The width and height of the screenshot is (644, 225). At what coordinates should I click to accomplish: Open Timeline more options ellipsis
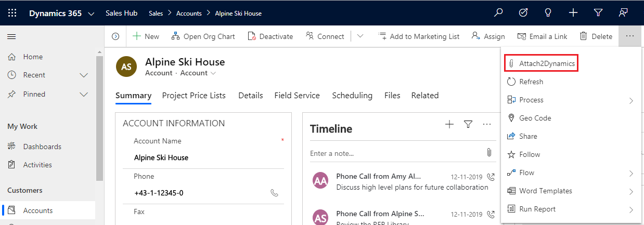tap(487, 124)
